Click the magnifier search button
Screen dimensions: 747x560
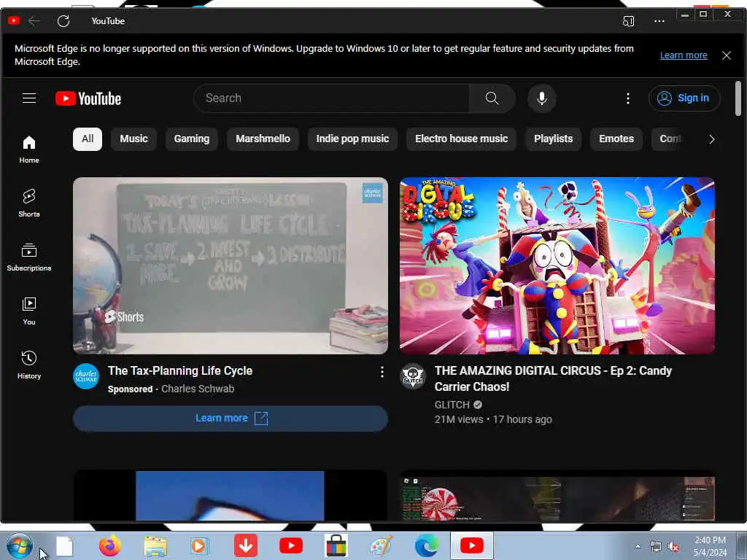[x=492, y=98]
